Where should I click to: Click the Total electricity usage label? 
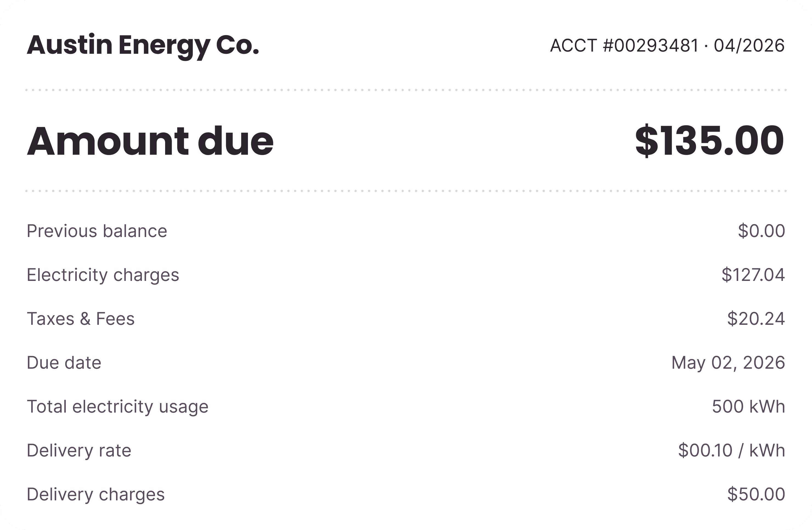(x=117, y=407)
